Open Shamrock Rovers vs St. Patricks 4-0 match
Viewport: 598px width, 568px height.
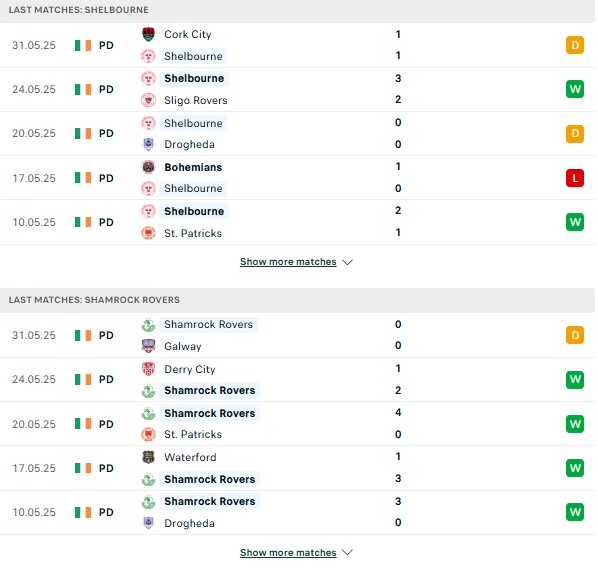point(297,424)
